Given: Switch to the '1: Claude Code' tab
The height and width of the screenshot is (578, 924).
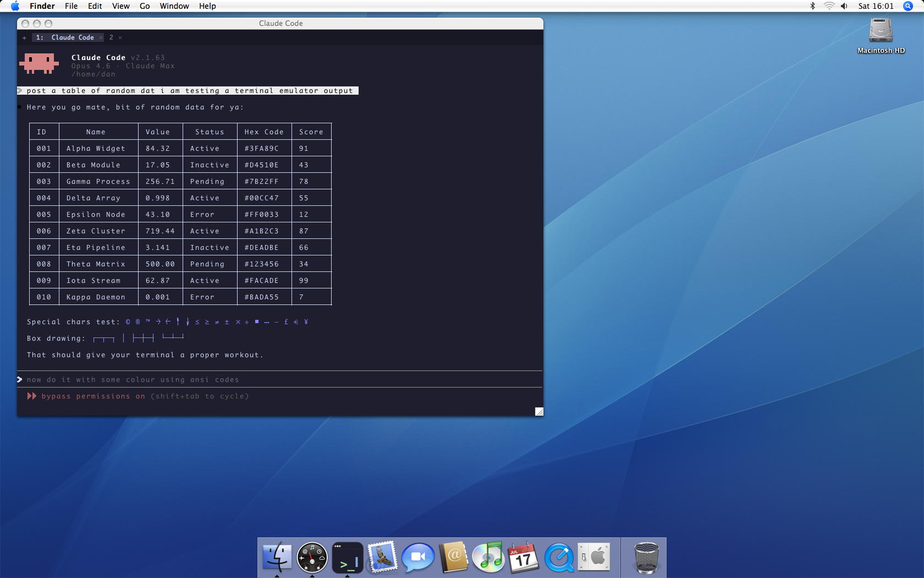Looking at the screenshot, I should 68,37.
